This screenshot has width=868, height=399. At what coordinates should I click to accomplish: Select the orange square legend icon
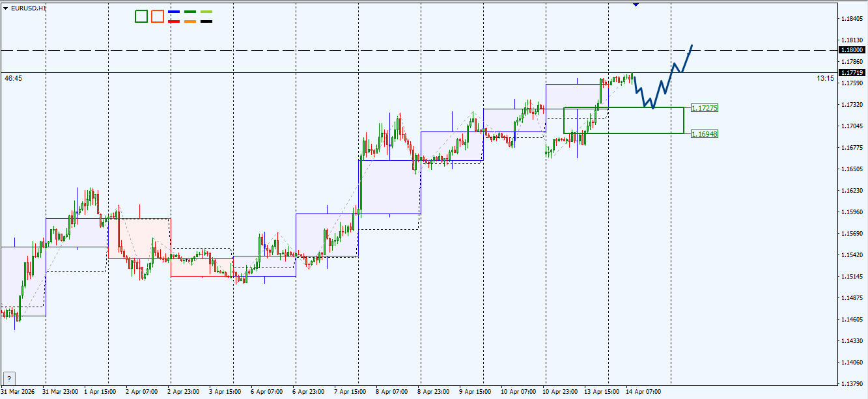pos(157,16)
